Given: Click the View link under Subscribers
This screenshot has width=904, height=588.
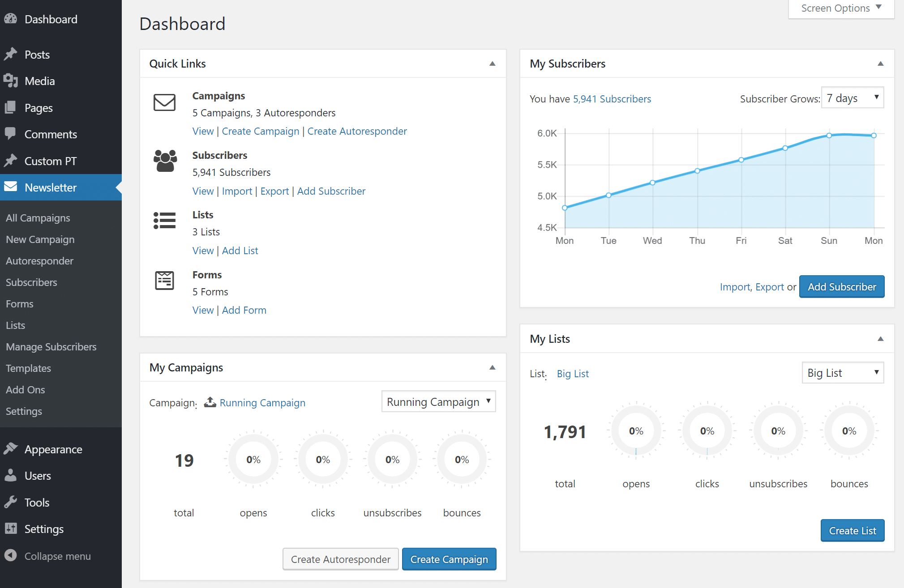Looking at the screenshot, I should 202,191.
